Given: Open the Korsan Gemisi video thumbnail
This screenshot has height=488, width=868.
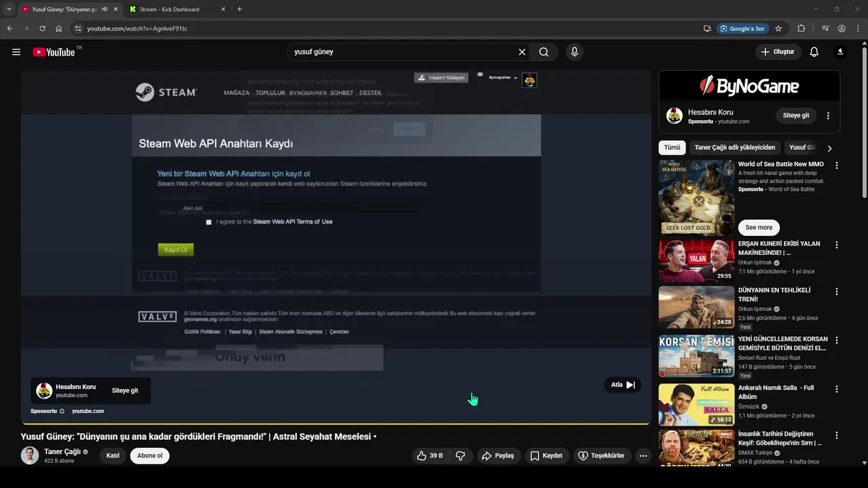Looking at the screenshot, I should point(696,356).
